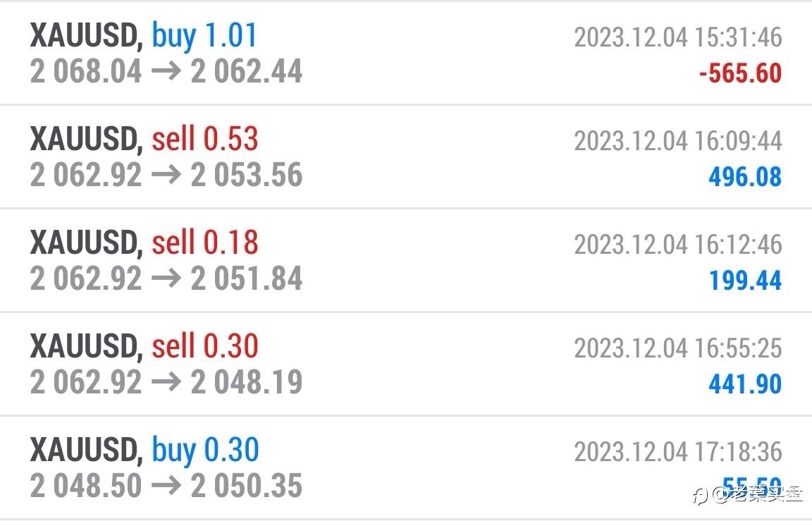
Task: Tap the -565.60 loss amount
Action: (x=740, y=73)
